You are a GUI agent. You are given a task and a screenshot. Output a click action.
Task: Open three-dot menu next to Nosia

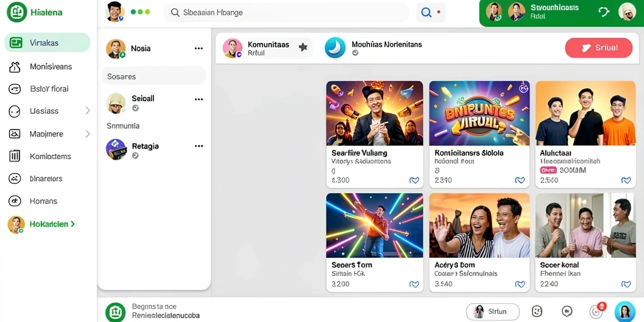(199, 48)
